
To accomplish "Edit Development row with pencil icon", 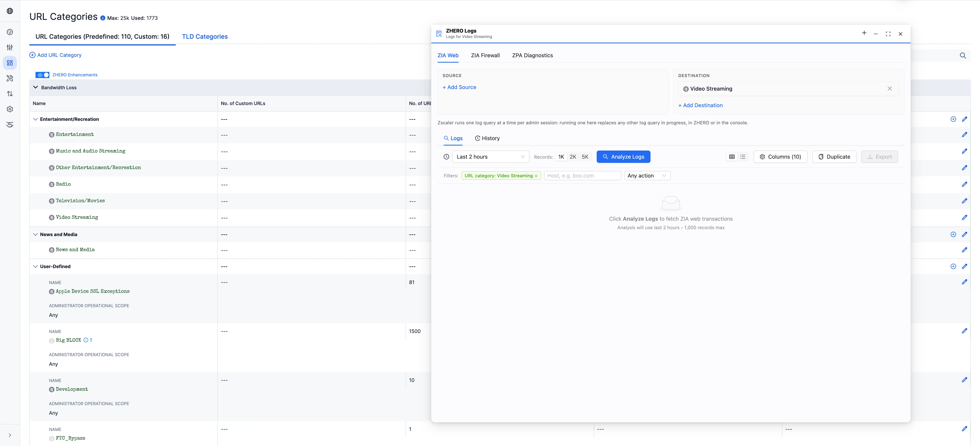I will point(964,380).
